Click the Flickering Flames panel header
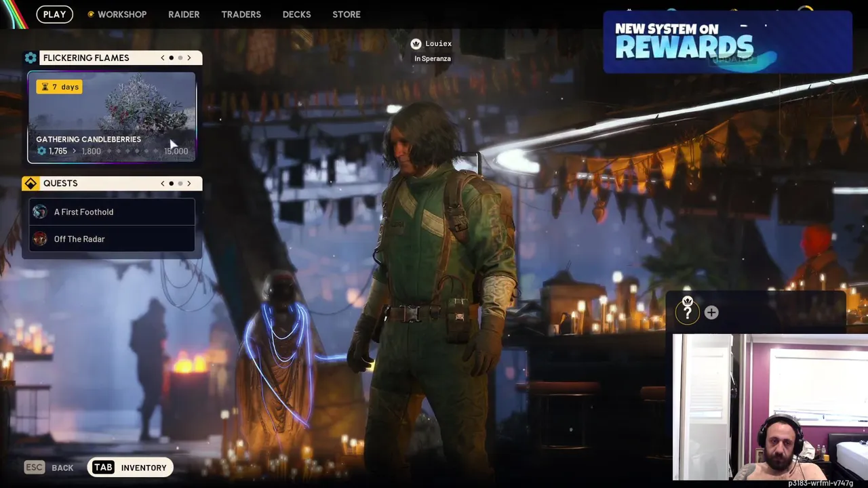 point(112,58)
